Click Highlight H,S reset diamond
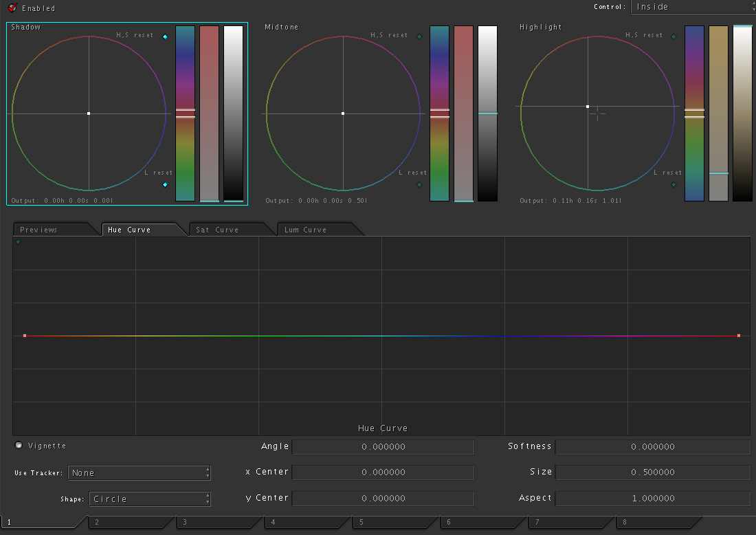 click(x=674, y=36)
